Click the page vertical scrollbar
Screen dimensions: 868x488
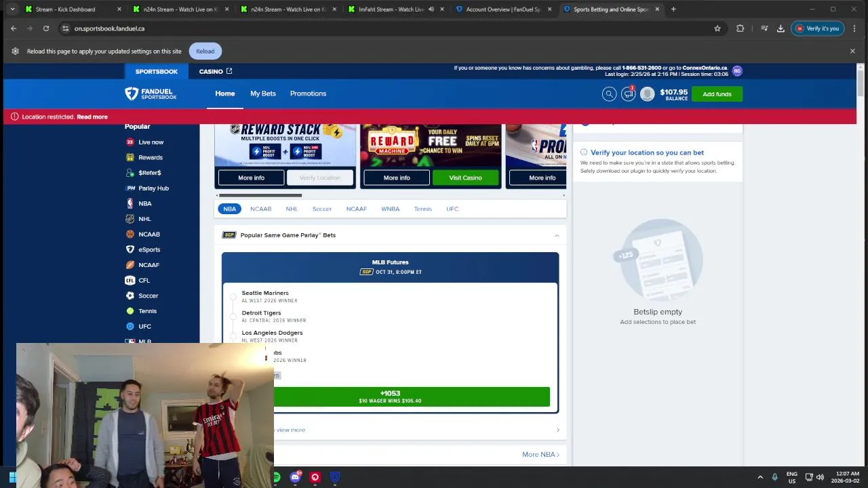pyautogui.click(x=861, y=85)
